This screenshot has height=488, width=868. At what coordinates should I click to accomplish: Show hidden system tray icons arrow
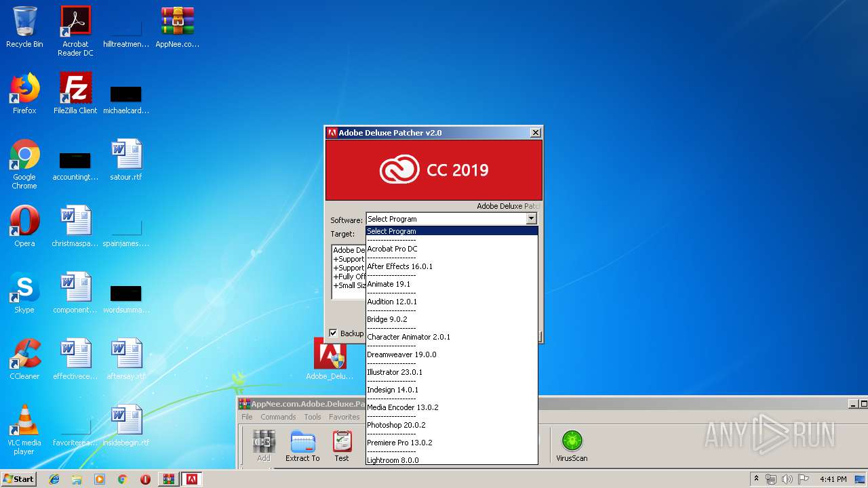[756, 479]
